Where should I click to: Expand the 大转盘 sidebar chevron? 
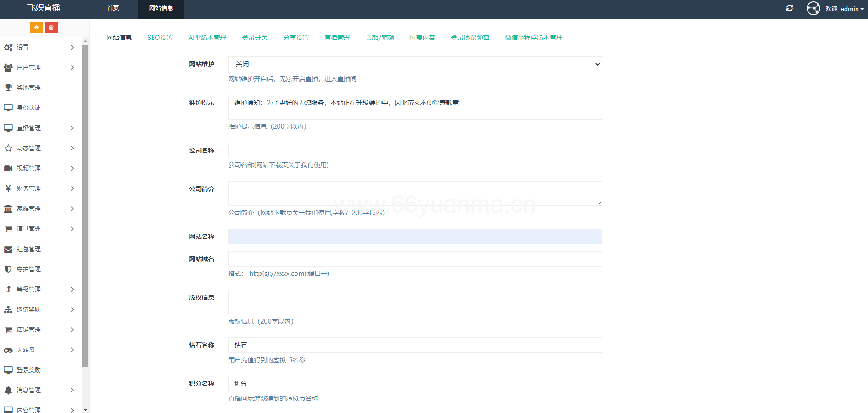pyautogui.click(x=72, y=350)
